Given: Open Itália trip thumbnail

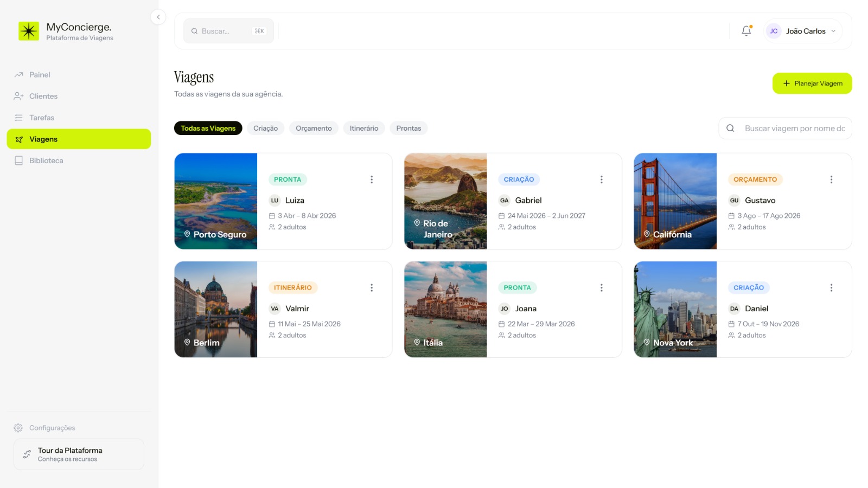Looking at the screenshot, I should tap(445, 310).
